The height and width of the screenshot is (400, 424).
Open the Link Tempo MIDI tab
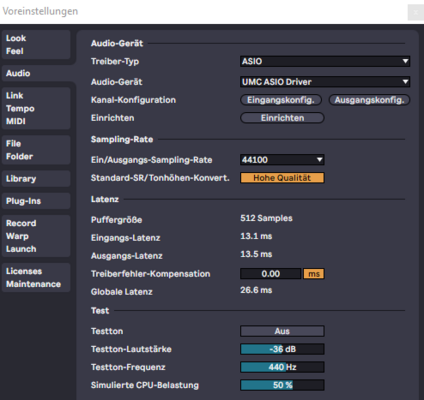coord(36,108)
